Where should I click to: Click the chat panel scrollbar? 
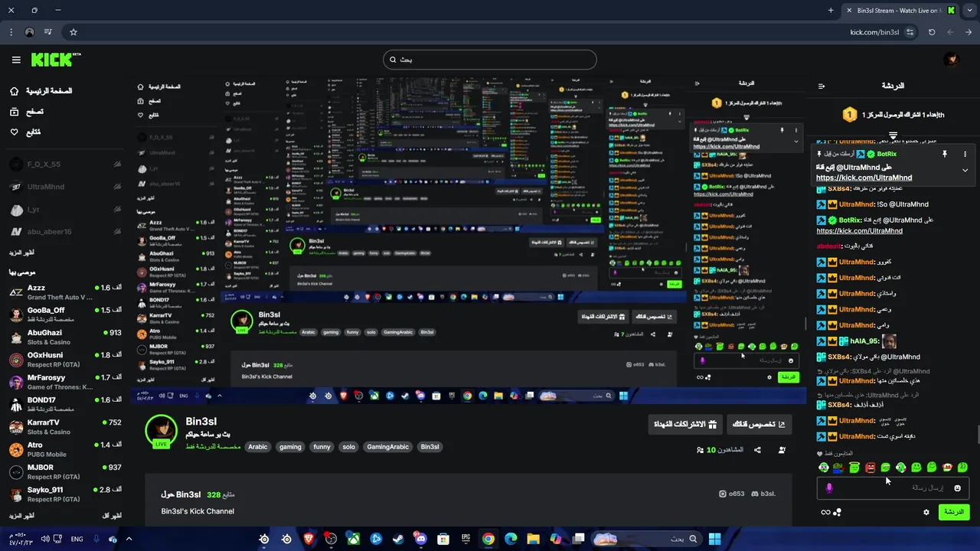coord(977,433)
